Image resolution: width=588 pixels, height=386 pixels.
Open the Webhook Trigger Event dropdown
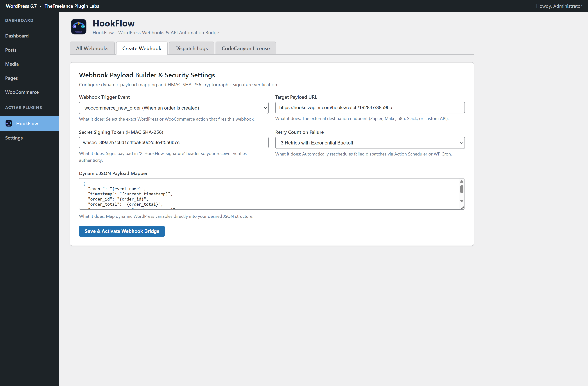pyautogui.click(x=174, y=108)
